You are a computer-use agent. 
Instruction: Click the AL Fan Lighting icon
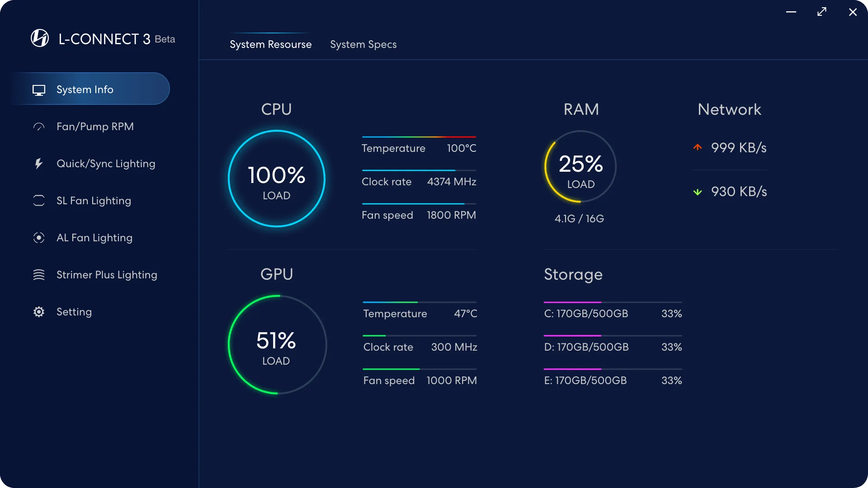tap(39, 238)
